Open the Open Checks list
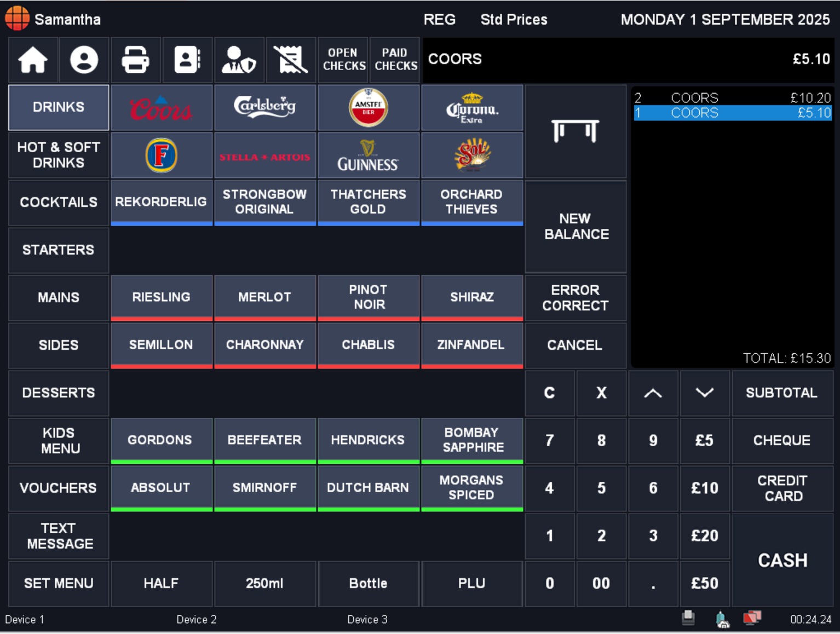 pos(343,60)
